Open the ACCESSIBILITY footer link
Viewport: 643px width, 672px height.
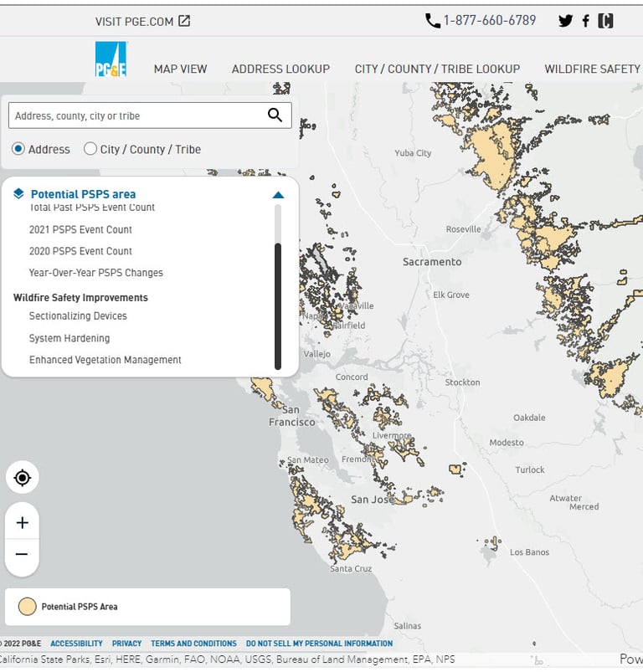tap(76, 644)
